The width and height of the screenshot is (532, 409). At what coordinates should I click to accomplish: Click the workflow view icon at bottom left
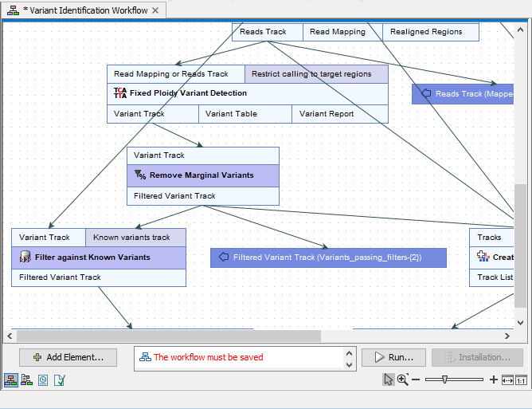point(11,380)
